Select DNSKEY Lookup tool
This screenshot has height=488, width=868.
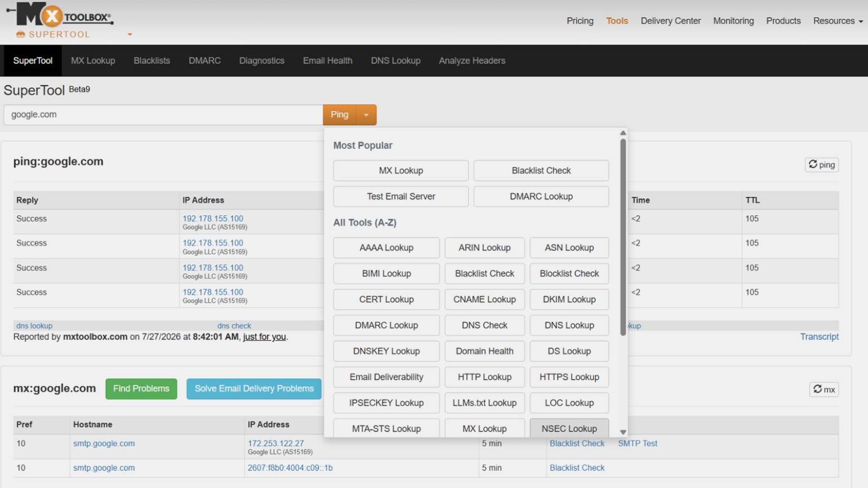[386, 352]
